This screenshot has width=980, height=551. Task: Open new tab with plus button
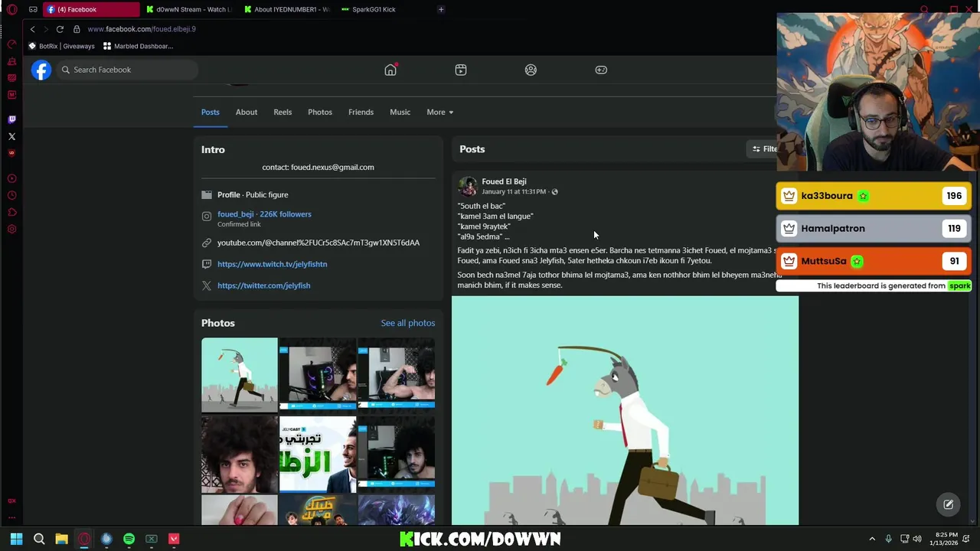(x=441, y=9)
